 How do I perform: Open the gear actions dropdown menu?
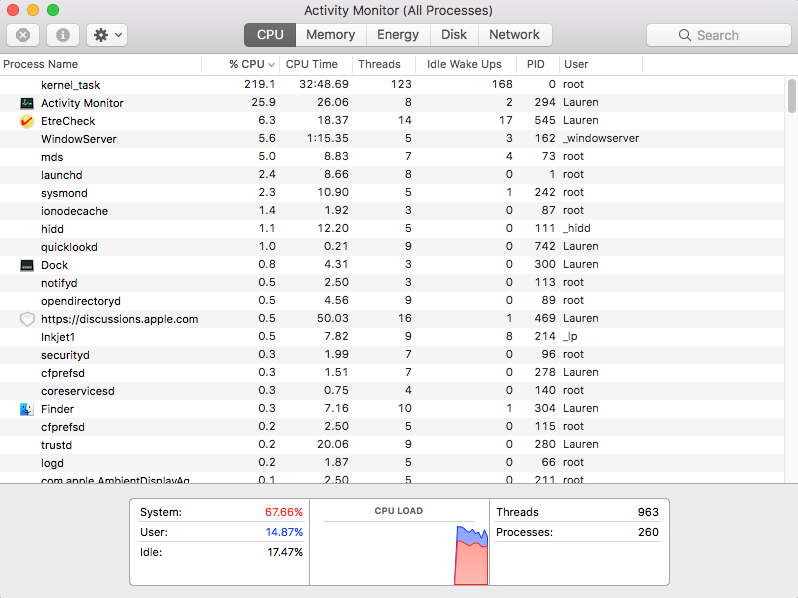[x=107, y=35]
